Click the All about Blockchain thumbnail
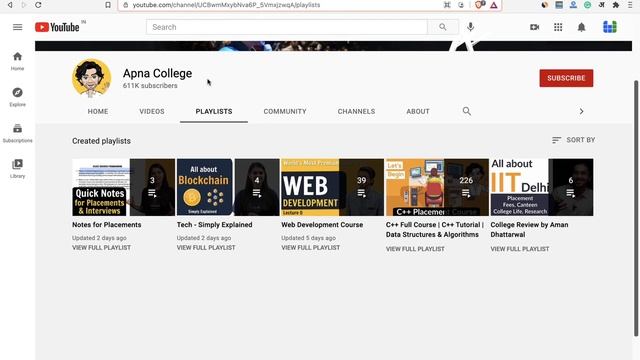This screenshot has height=360, width=640. tap(228, 187)
